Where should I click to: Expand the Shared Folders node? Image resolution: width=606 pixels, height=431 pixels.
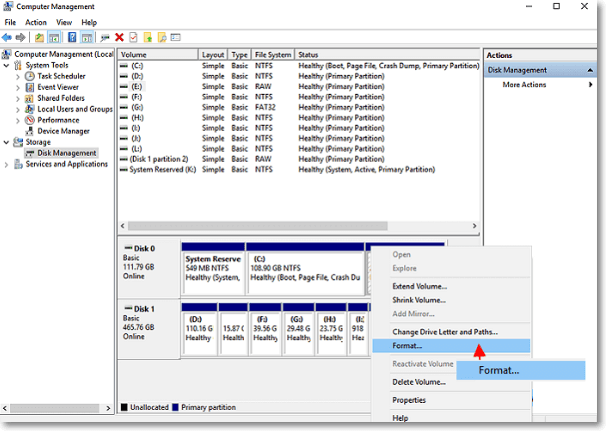click(18, 98)
